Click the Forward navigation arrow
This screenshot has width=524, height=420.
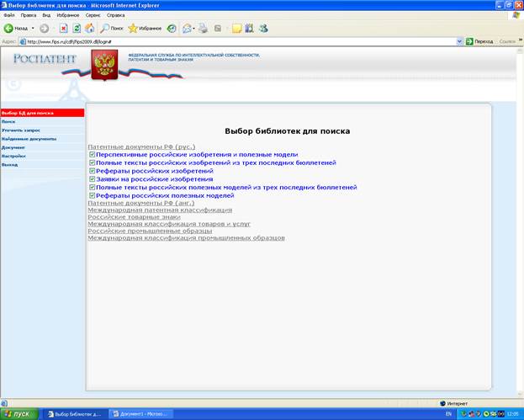coord(44,29)
